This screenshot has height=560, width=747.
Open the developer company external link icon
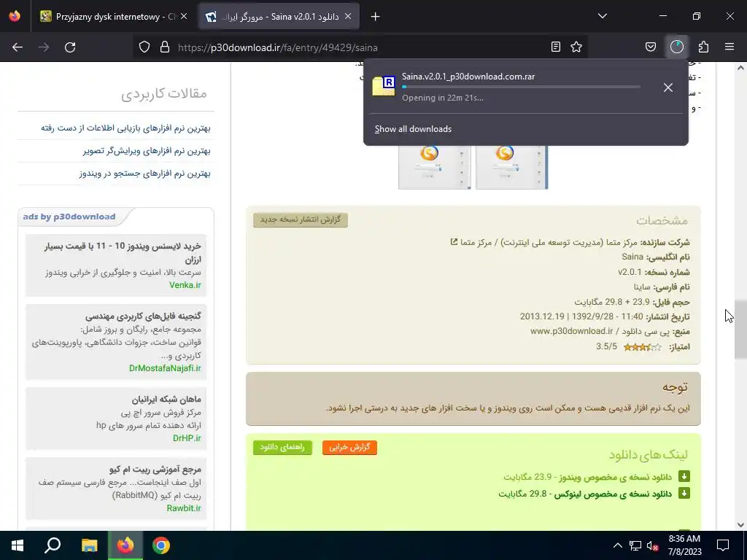tap(454, 242)
